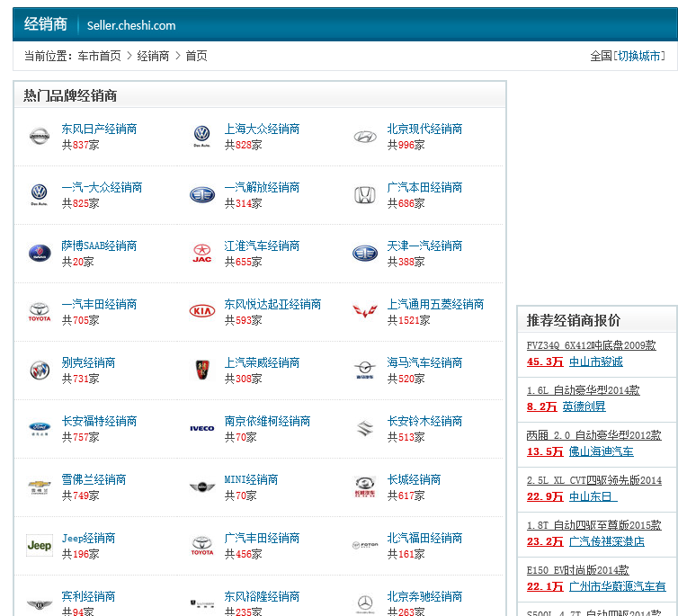Open 切换城市 to switch city
The image size is (678, 616).
coord(639,56)
